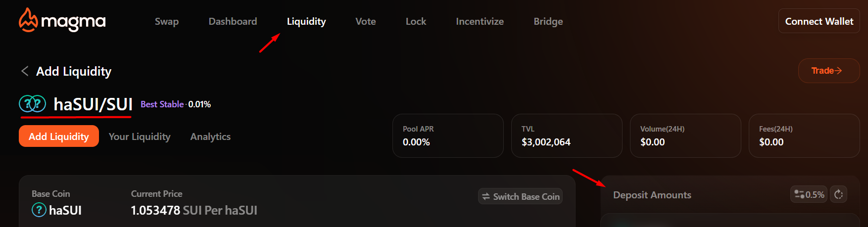Open the Bridge page
Image resolution: width=868 pixels, height=227 pixels.
548,21
